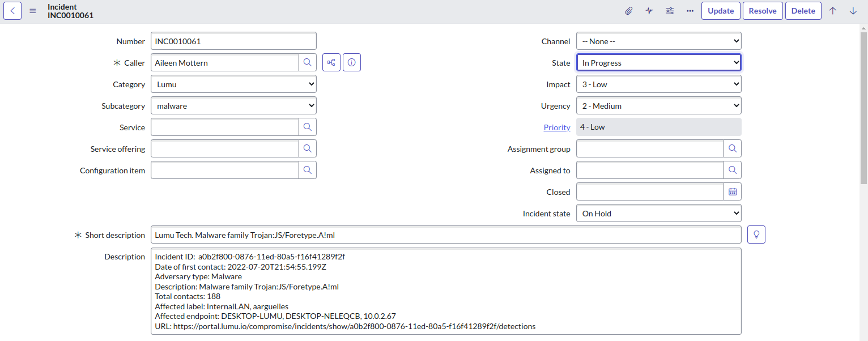This screenshot has width=868, height=341.
Task: Expand the State dropdown
Action: 658,62
